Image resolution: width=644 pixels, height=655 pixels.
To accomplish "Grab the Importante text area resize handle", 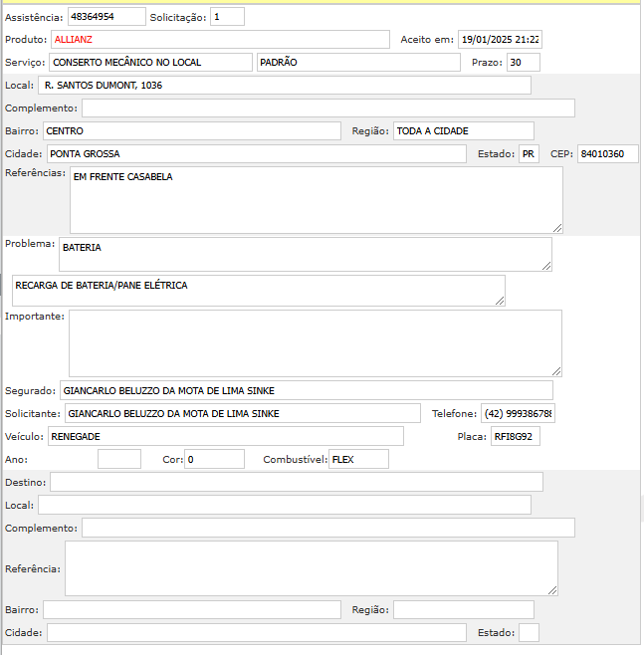I will [x=556, y=371].
